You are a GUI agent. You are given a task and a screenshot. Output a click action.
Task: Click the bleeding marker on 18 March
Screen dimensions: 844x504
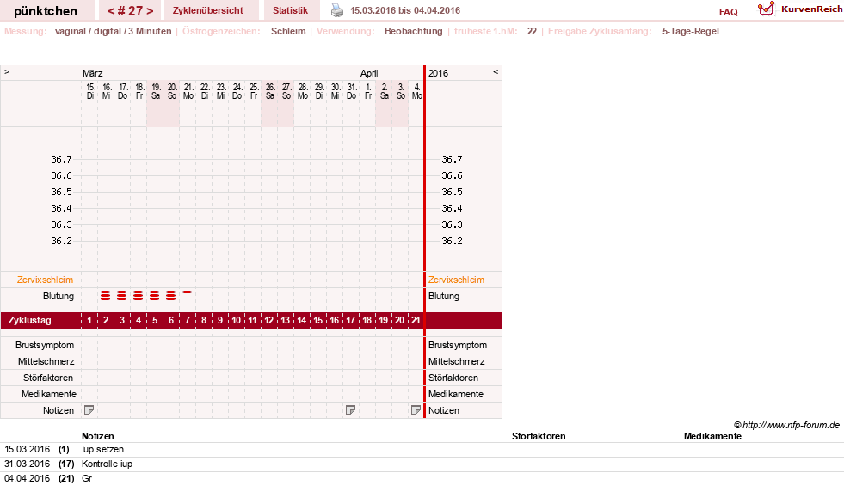tap(139, 295)
